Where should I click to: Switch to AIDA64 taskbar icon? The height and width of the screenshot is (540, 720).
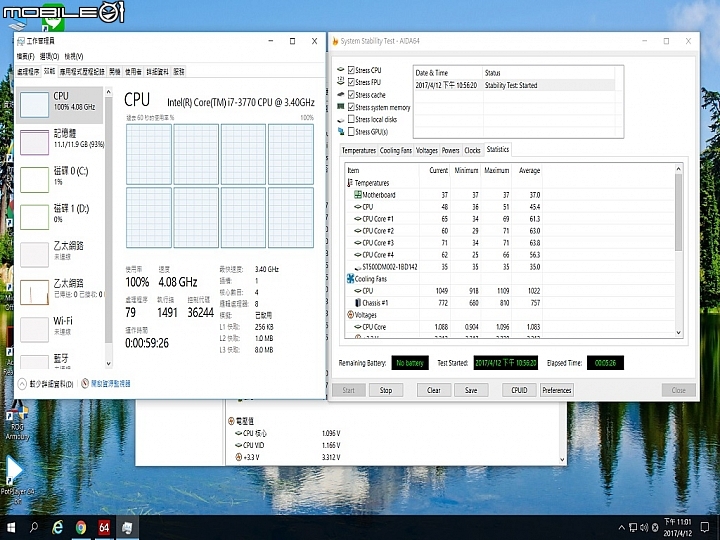coord(104,528)
